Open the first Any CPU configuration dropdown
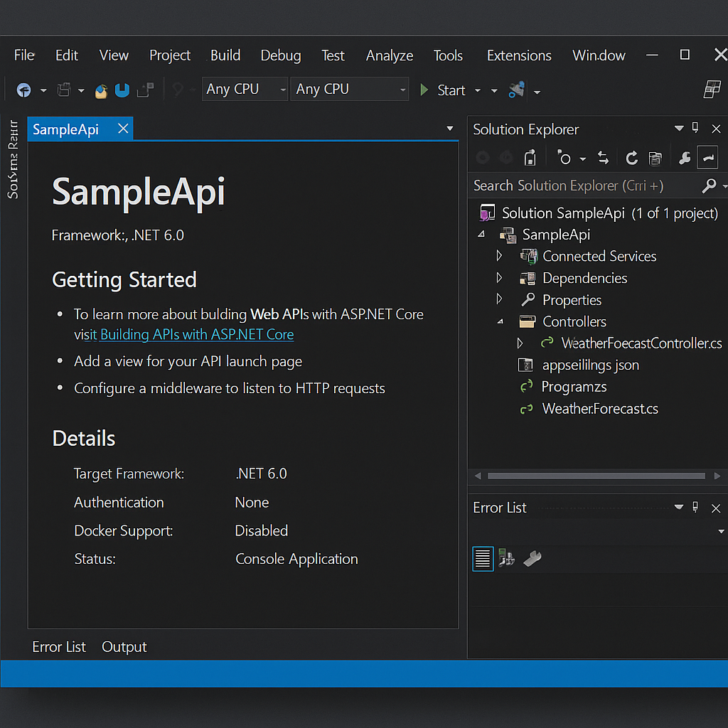 coord(245,89)
